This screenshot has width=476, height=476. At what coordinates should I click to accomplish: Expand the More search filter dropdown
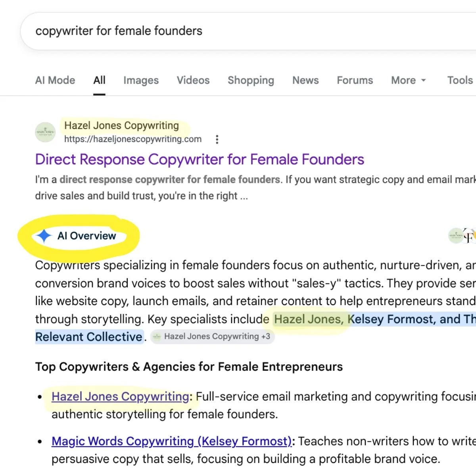409,80
